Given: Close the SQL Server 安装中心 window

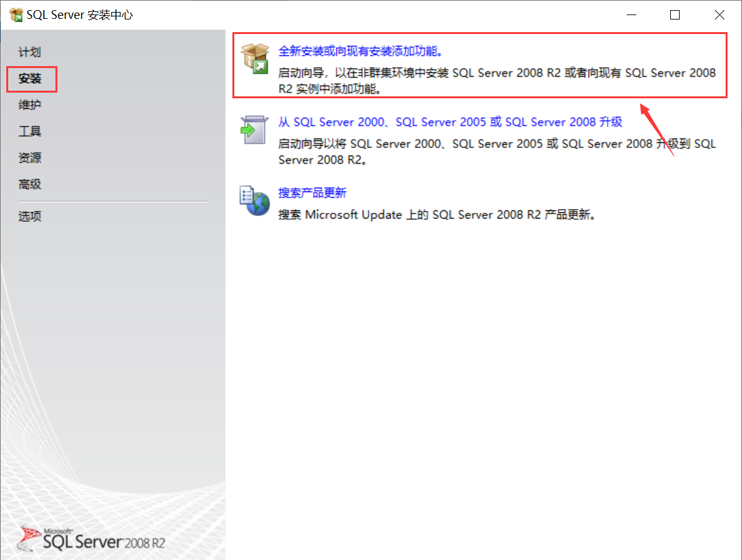Looking at the screenshot, I should point(719,14).
